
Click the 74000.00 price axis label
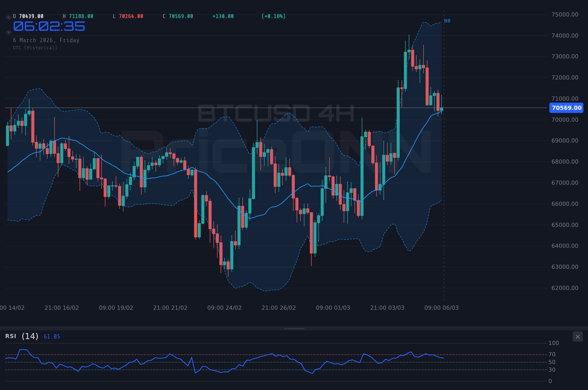pyautogui.click(x=565, y=36)
